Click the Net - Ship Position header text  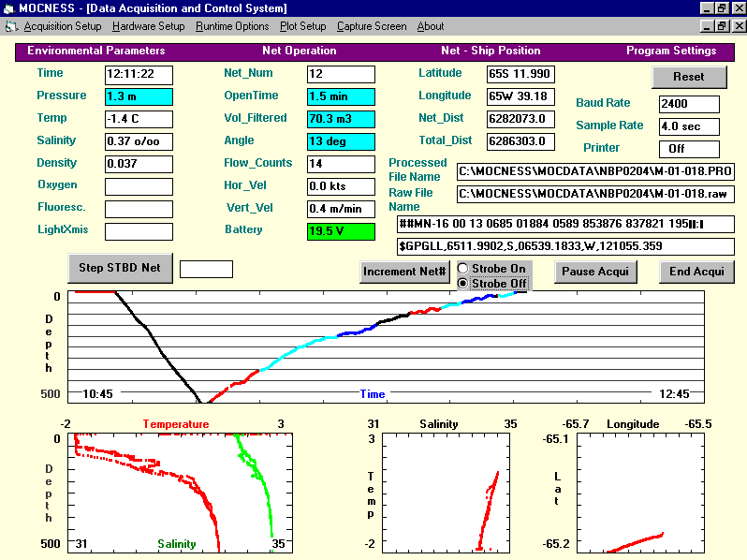(x=491, y=51)
